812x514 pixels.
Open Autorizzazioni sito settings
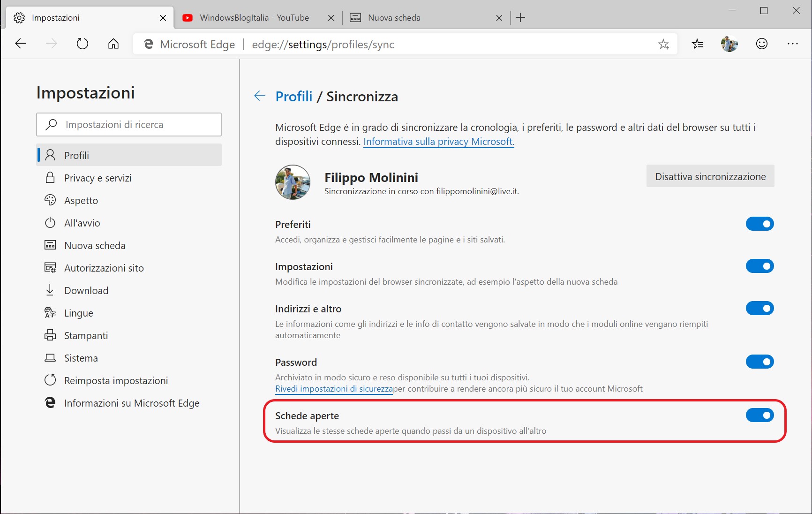point(129,268)
